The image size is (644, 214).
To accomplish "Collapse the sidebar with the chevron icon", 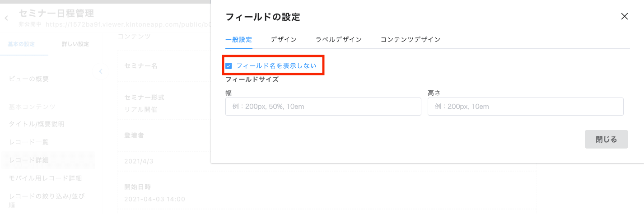I will tap(101, 71).
